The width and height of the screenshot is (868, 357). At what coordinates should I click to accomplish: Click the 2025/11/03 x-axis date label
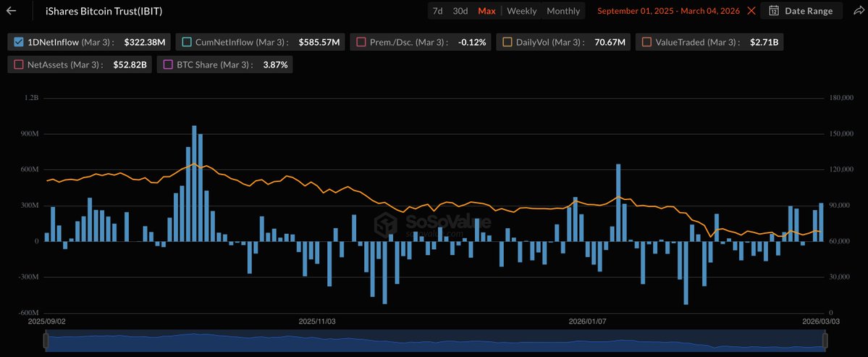(316, 321)
